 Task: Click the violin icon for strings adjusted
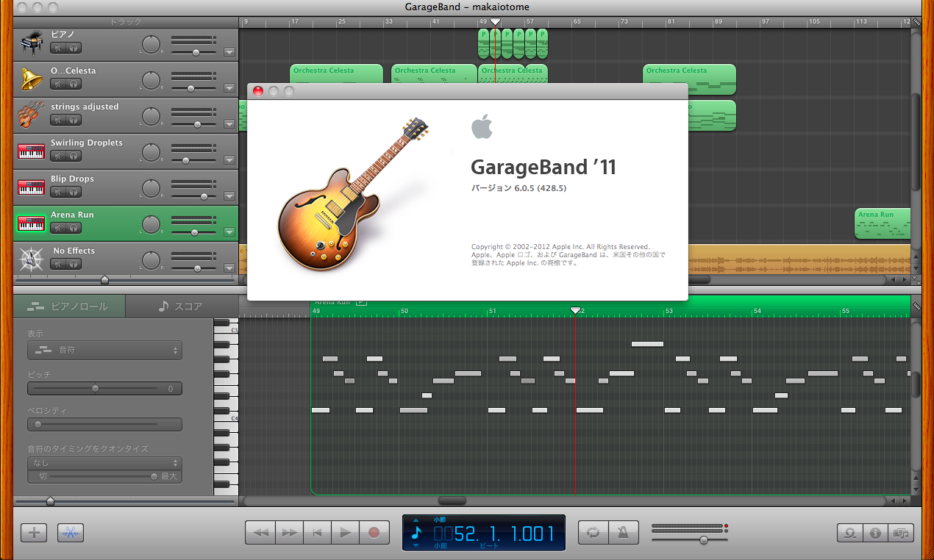click(x=32, y=115)
